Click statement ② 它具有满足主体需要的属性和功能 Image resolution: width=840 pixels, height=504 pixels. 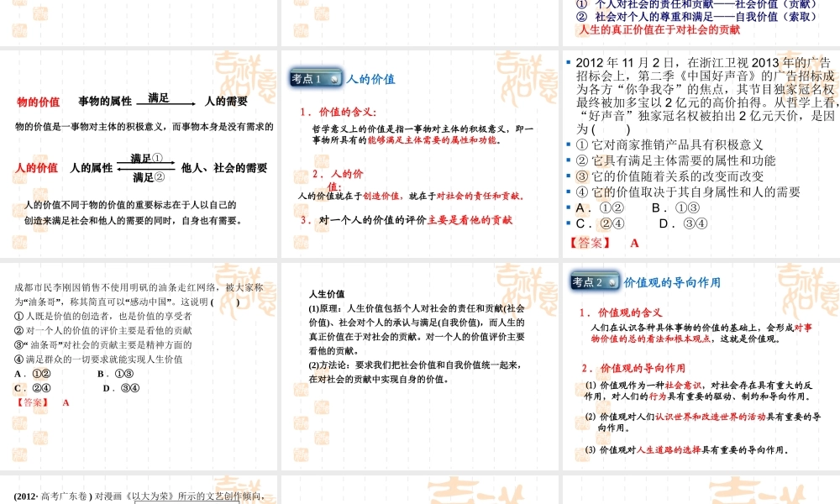675,160
